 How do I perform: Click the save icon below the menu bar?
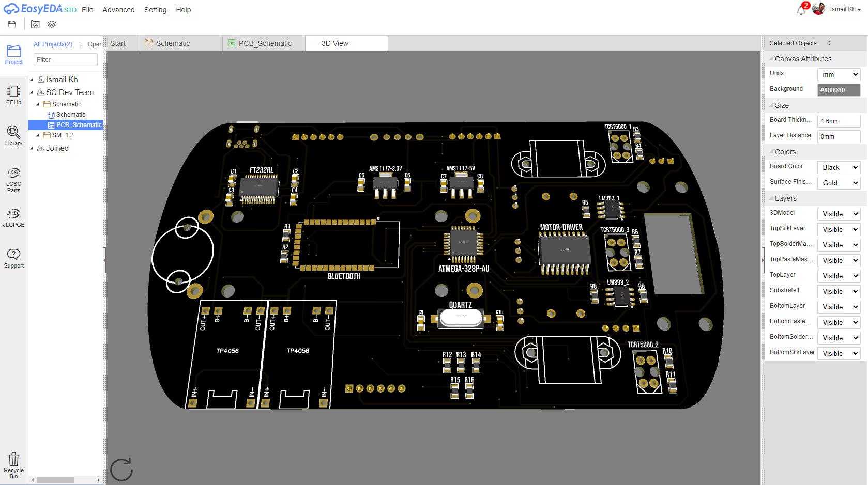tap(11, 24)
